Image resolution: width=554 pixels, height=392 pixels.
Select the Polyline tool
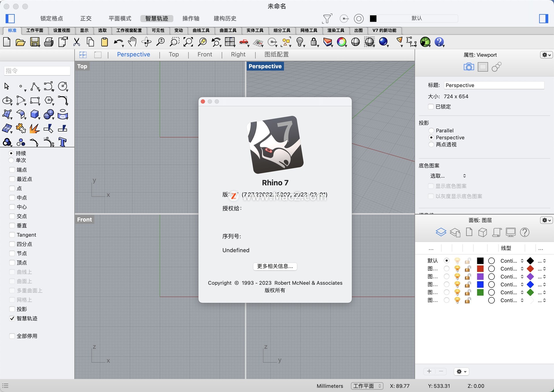[x=35, y=86]
